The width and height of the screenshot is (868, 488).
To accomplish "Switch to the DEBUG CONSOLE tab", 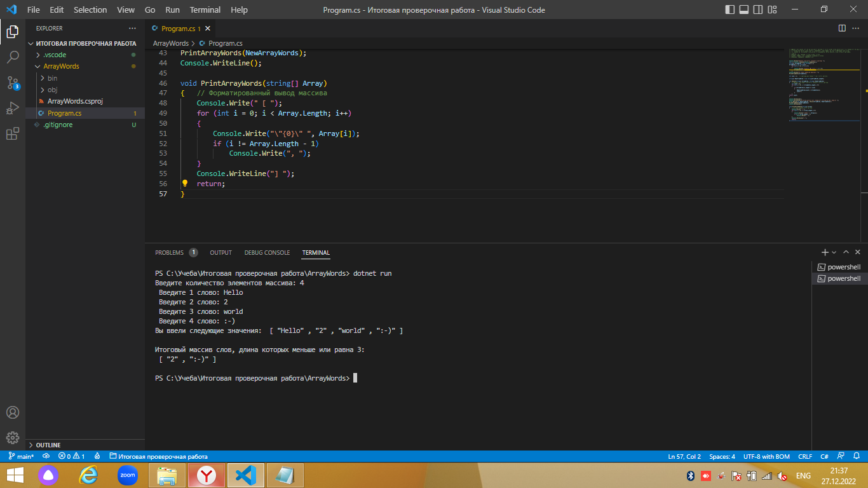I will click(x=267, y=252).
